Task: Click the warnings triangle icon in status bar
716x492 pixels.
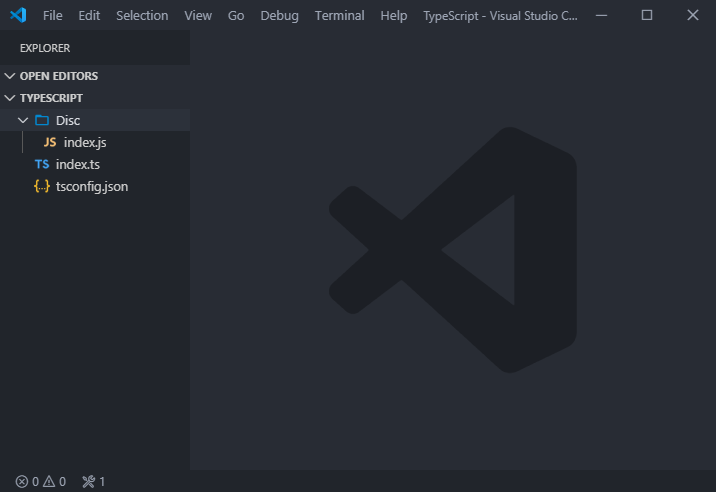Action: click(x=49, y=481)
